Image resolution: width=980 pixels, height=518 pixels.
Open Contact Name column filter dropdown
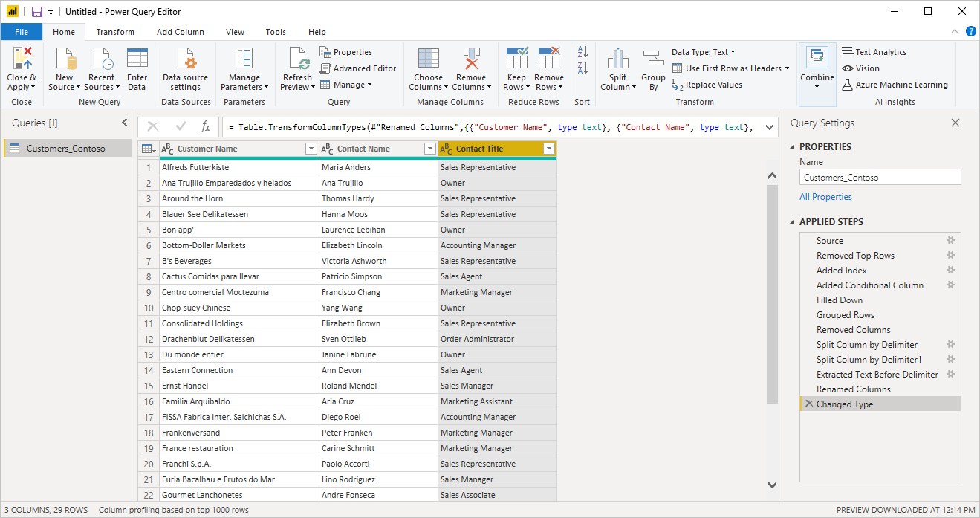tap(429, 149)
